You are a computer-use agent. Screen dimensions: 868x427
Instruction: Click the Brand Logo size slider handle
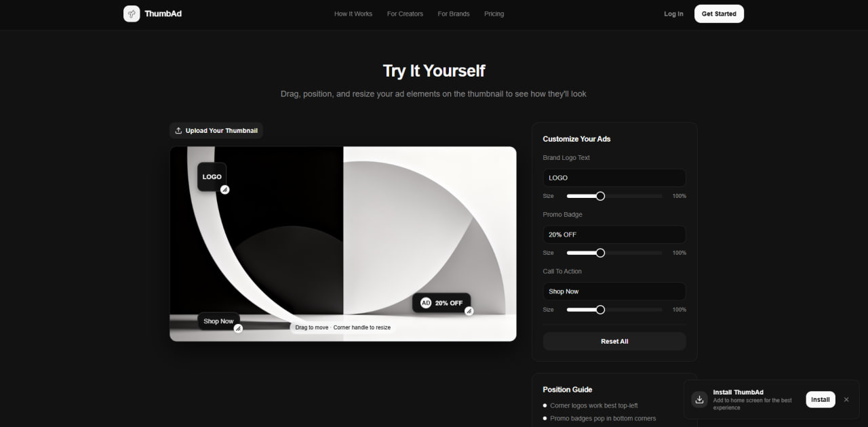click(x=600, y=196)
